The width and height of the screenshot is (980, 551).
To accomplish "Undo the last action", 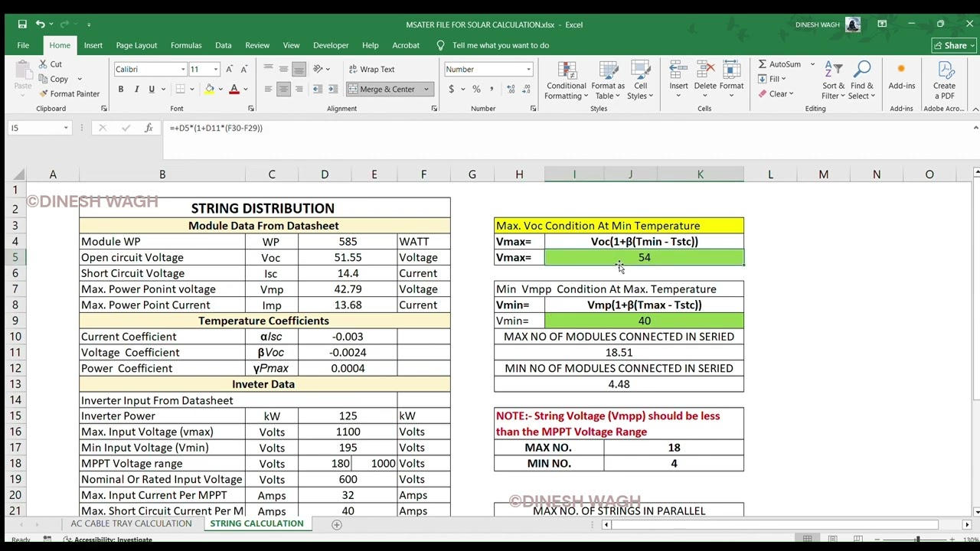I will click(x=40, y=24).
